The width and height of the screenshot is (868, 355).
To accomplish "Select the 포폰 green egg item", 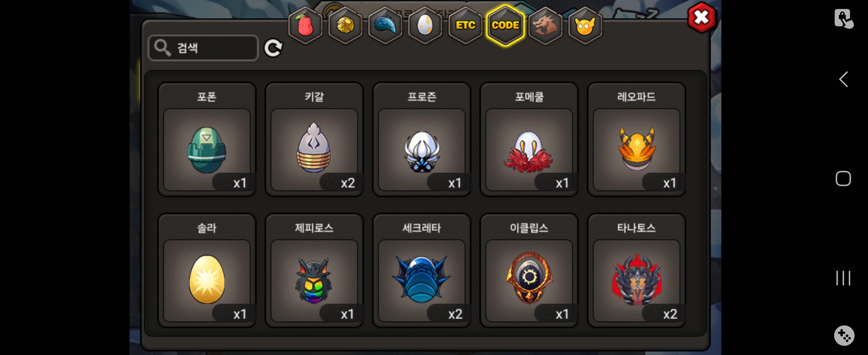I will 206,139.
